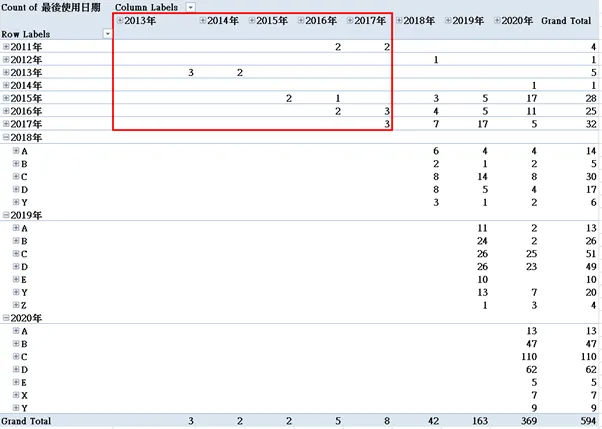Select the Grand Total row label
Screen dimensions: 602x429
(26, 421)
